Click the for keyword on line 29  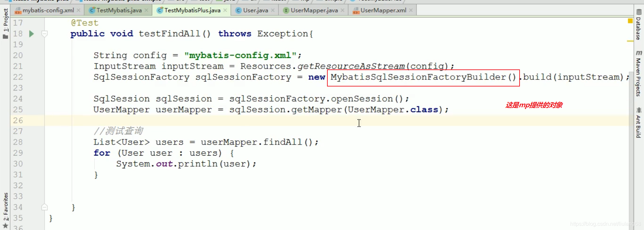click(x=102, y=153)
